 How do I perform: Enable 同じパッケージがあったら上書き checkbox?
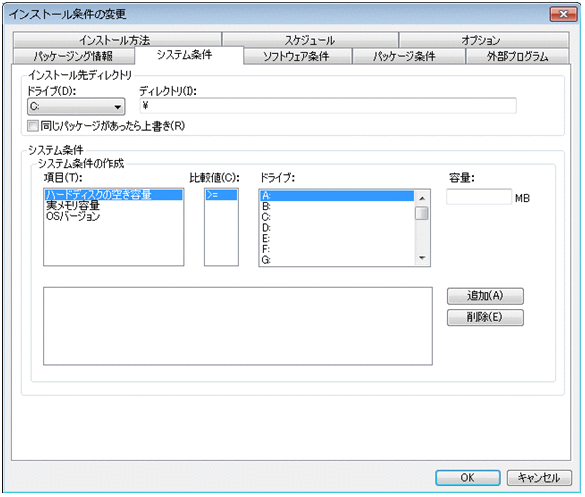(x=33, y=126)
